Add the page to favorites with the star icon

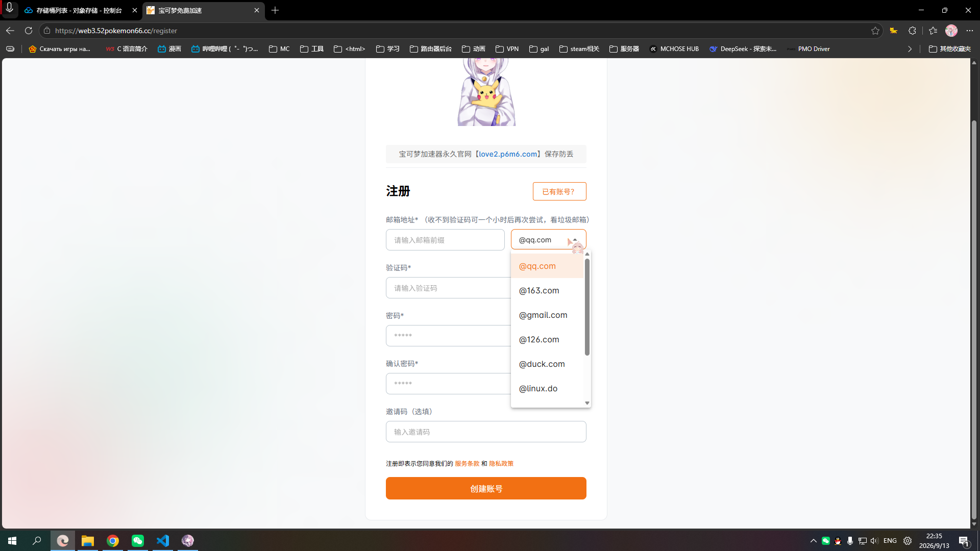point(875,31)
